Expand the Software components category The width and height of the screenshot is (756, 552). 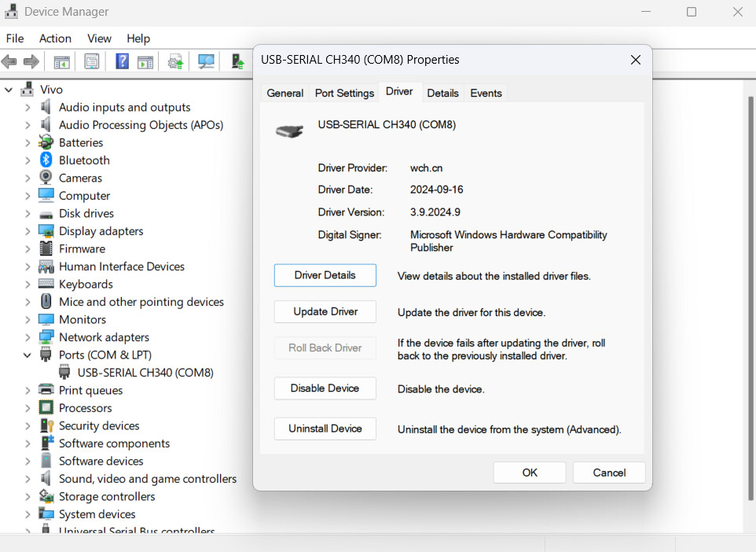point(28,443)
